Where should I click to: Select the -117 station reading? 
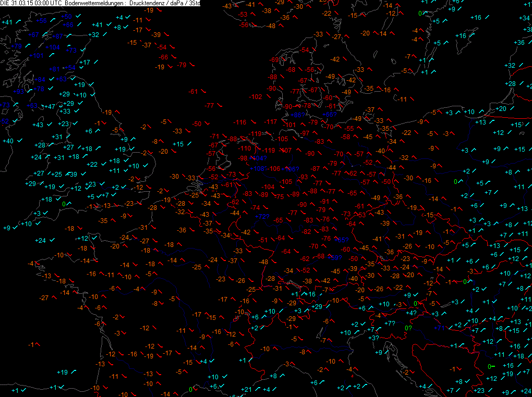[x=271, y=122]
